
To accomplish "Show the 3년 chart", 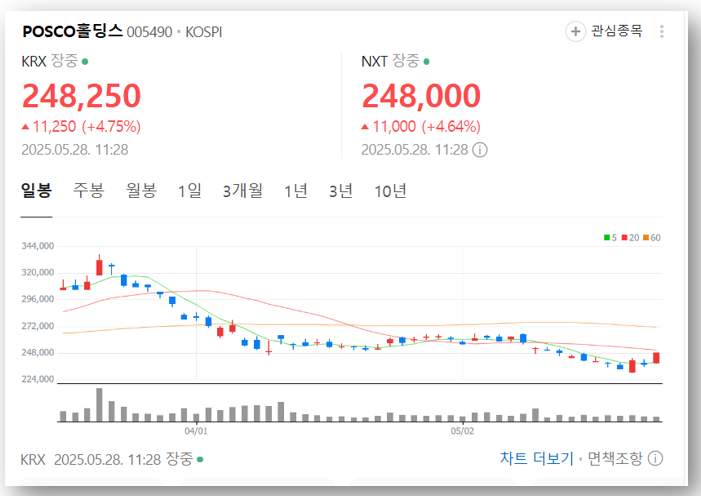I will click(x=341, y=191).
